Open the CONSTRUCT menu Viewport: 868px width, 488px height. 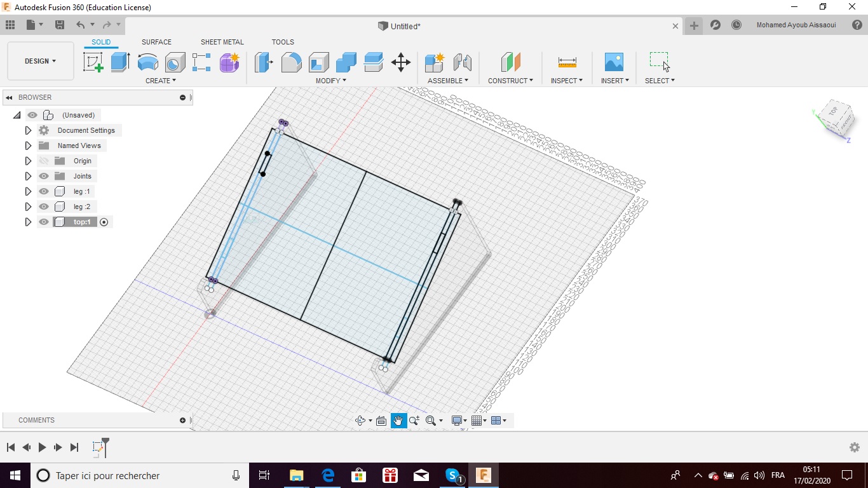click(x=510, y=81)
